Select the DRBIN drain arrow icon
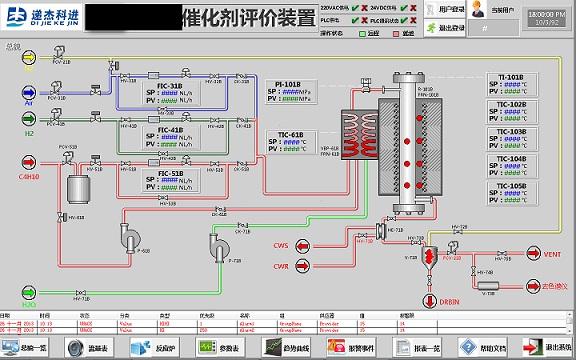Image resolution: width=576 pixels, height=360 pixels. pyautogui.click(x=429, y=301)
